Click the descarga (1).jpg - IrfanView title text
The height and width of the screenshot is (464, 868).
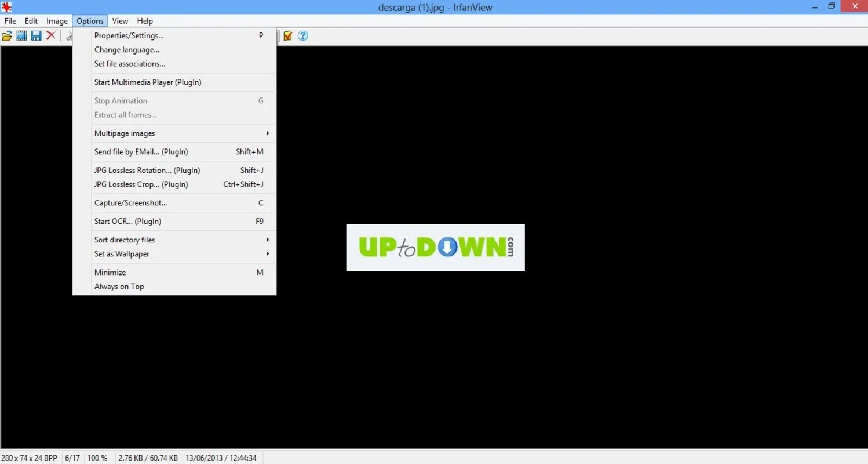(x=434, y=7)
